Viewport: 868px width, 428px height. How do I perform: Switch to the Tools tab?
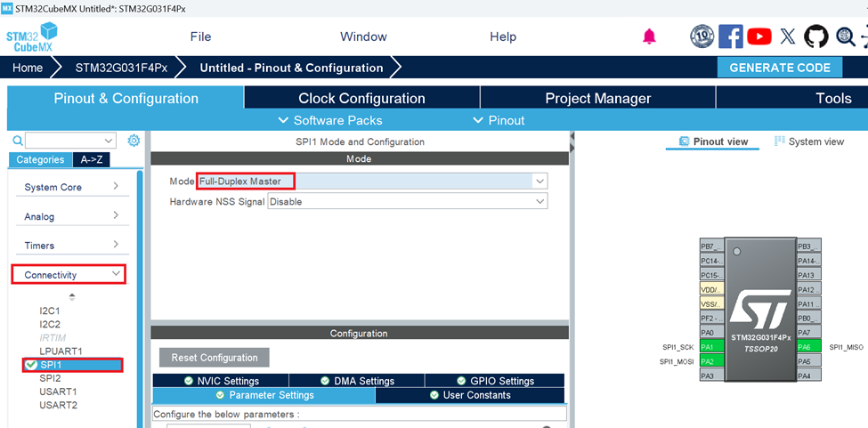(792, 99)
